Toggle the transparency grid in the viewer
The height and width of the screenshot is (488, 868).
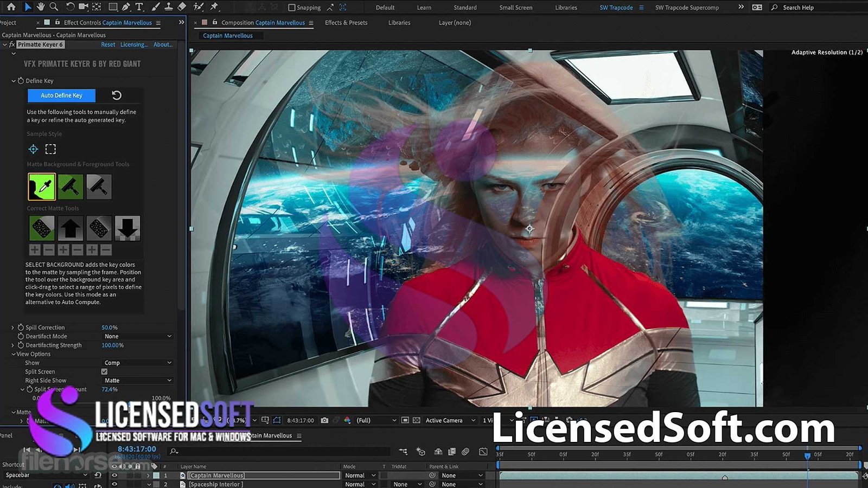coord(417,420)
